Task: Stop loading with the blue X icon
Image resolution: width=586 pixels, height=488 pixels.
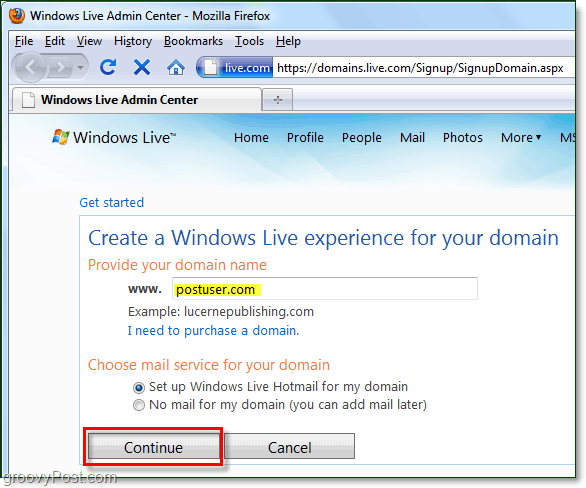Action: click(x=142, y=68)
